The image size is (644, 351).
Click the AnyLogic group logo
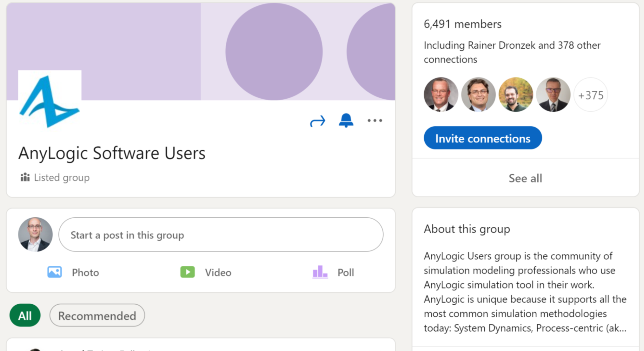click(50, 101)
